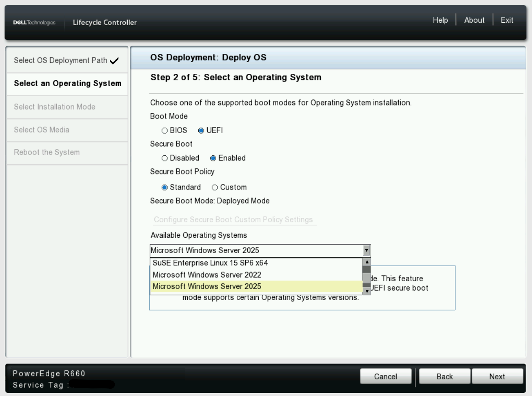Open the Available Operating Systems combo box

pyautogui.click(x=260, y=250)
